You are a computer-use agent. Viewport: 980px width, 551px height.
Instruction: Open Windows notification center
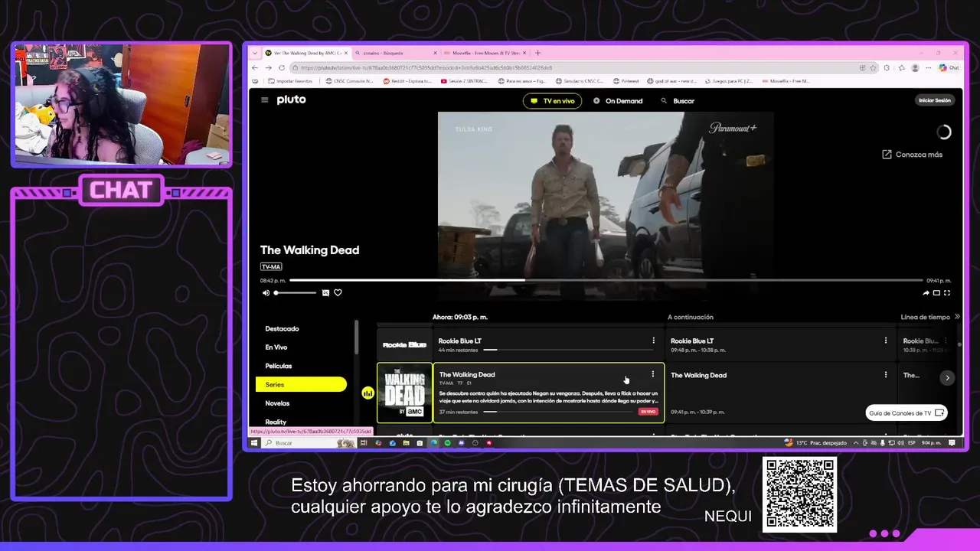point(952,442)
